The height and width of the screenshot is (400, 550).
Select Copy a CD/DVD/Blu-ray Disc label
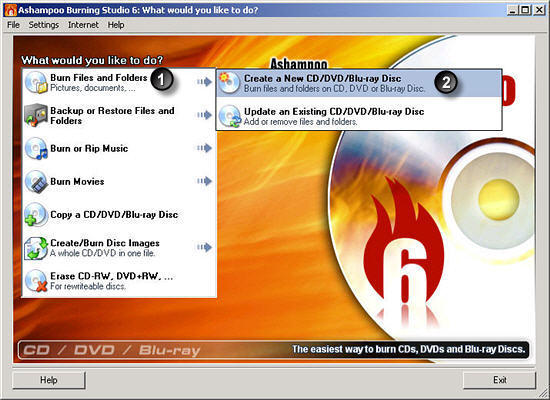tap(114, 214)
